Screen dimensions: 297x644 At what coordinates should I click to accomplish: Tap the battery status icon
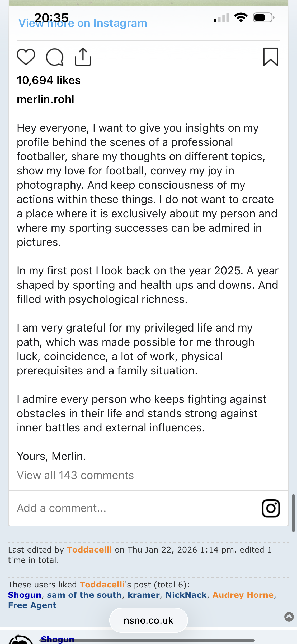[x=264, y=18]
